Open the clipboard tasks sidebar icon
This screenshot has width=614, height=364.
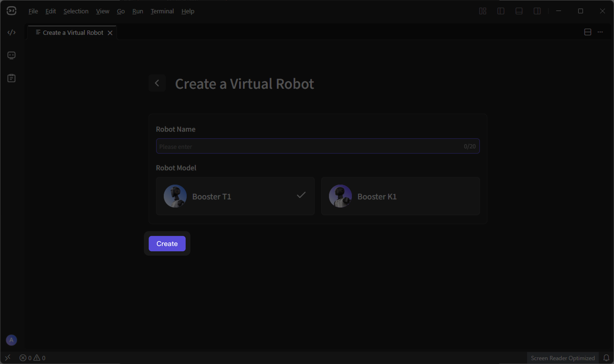(12, 78)
